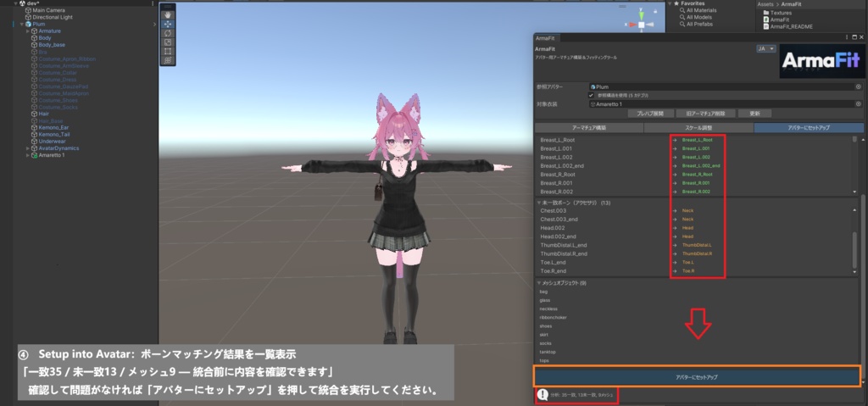Select the Transform tool in scene toolbar

click(169, 60)
